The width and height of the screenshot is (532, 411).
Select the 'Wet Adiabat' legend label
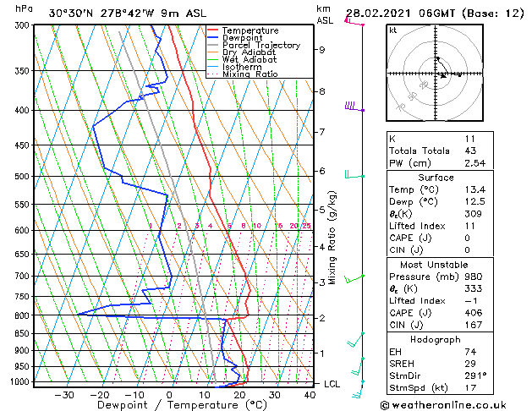point(249,59)
